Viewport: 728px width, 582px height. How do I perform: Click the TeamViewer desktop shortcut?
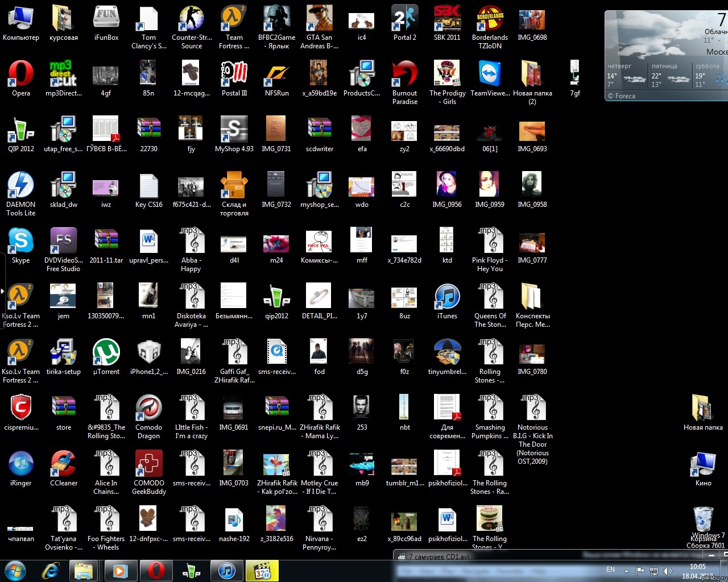coord(489,74)
